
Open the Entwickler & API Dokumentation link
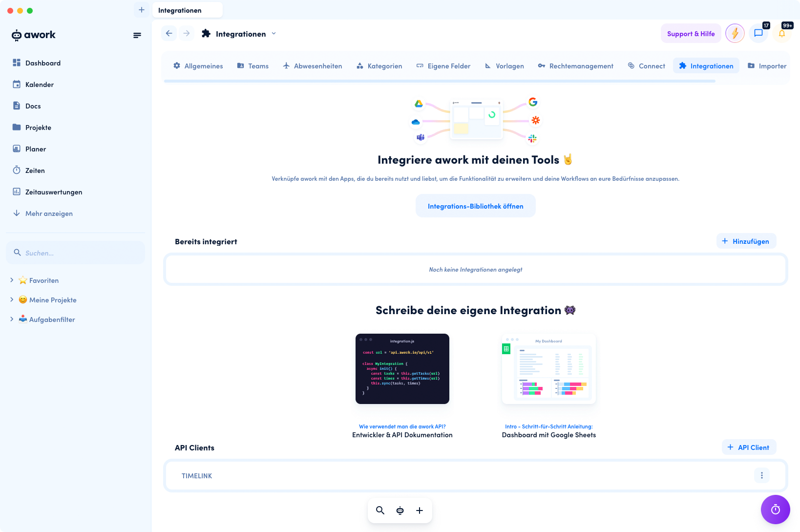point(402,434)
